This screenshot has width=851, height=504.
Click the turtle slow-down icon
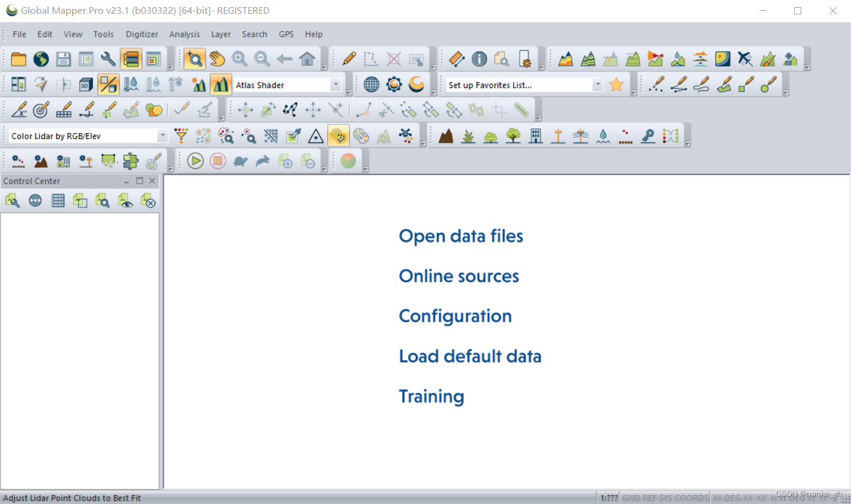pyautogui.click(x=240, y=161)
